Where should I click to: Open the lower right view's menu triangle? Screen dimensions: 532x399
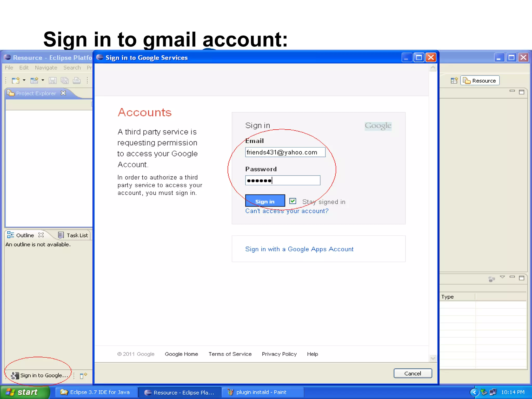coord(503,277)
